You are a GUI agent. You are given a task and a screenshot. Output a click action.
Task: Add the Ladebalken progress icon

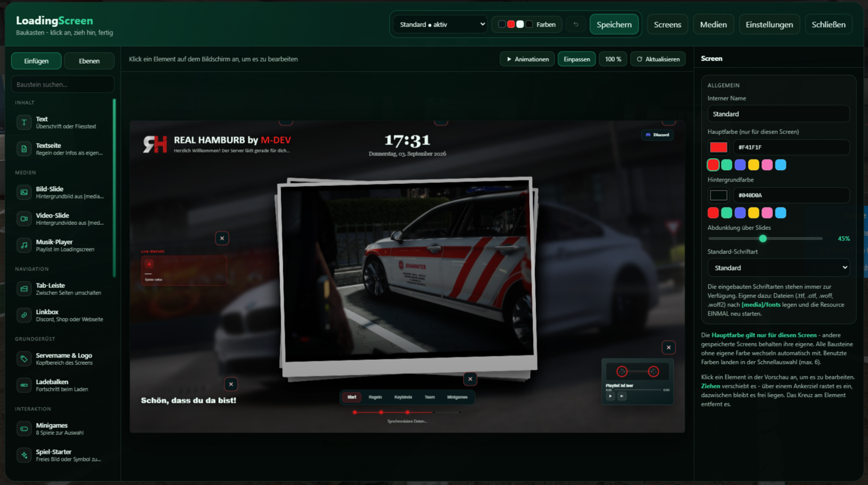(x=24, y=385)
